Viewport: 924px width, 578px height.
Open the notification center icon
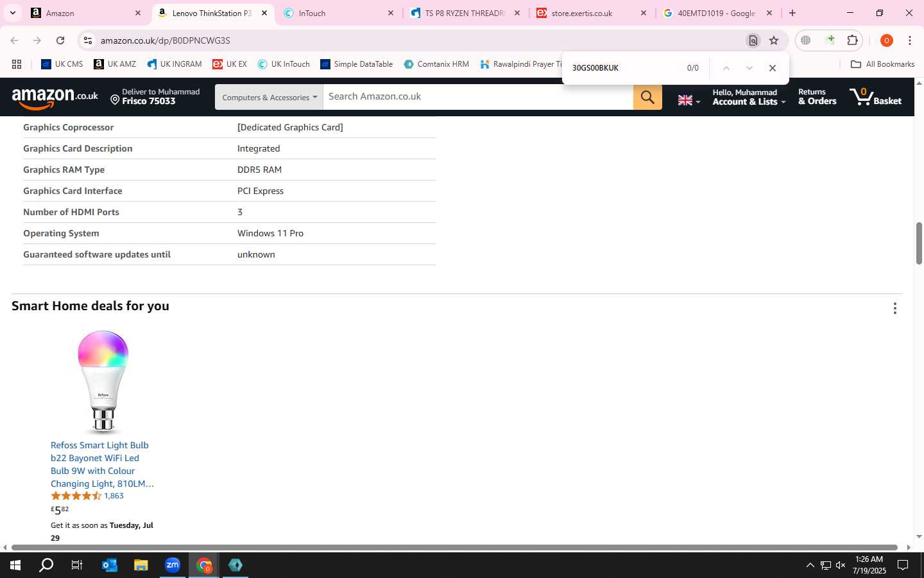pos(903,565)
